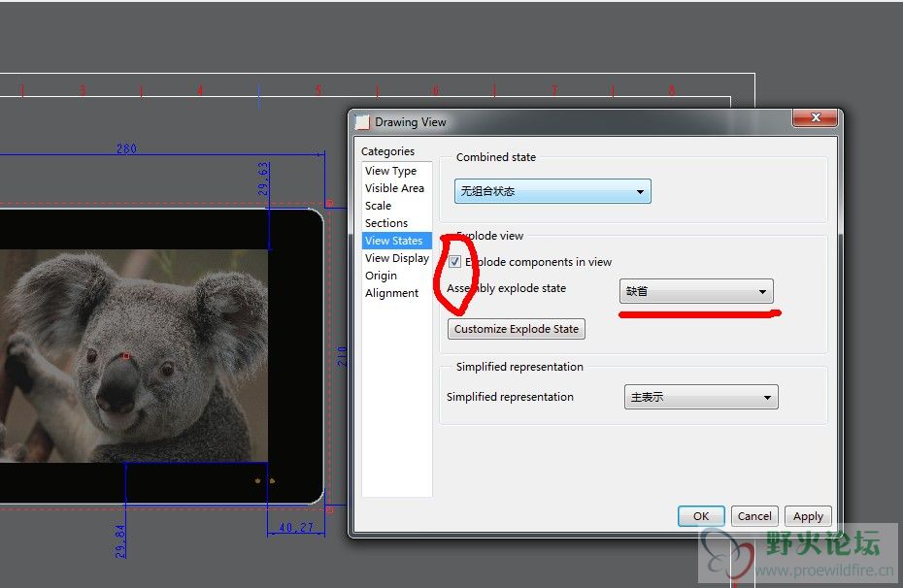Open the Combined state dropdown
Screen dimensions: 903x588
coord(552,191)
